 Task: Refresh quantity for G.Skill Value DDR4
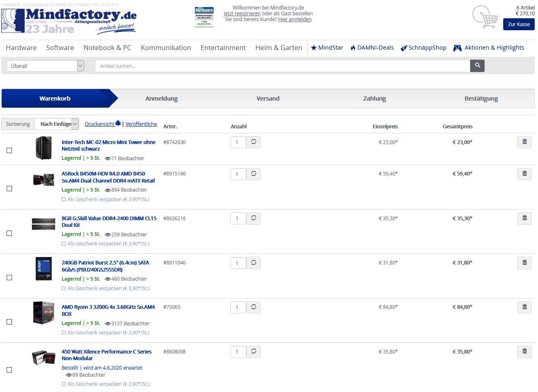tap(254, 218)
